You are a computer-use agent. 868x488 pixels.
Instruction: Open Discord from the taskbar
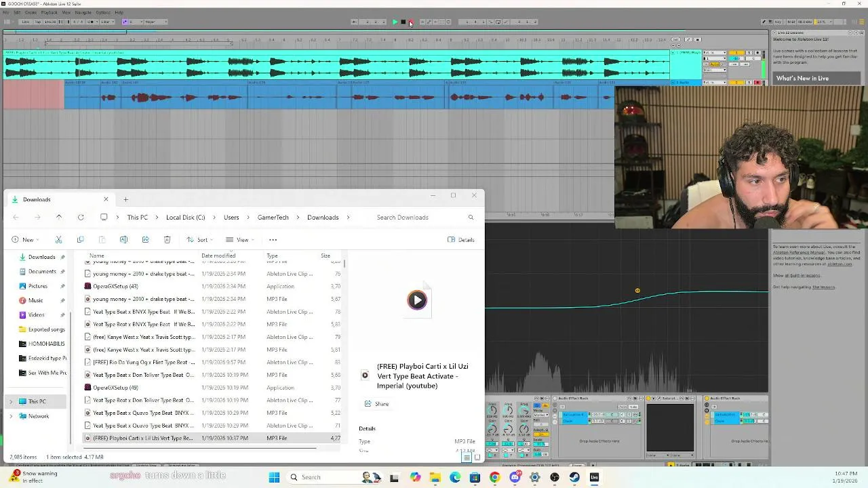pos(515,477)
